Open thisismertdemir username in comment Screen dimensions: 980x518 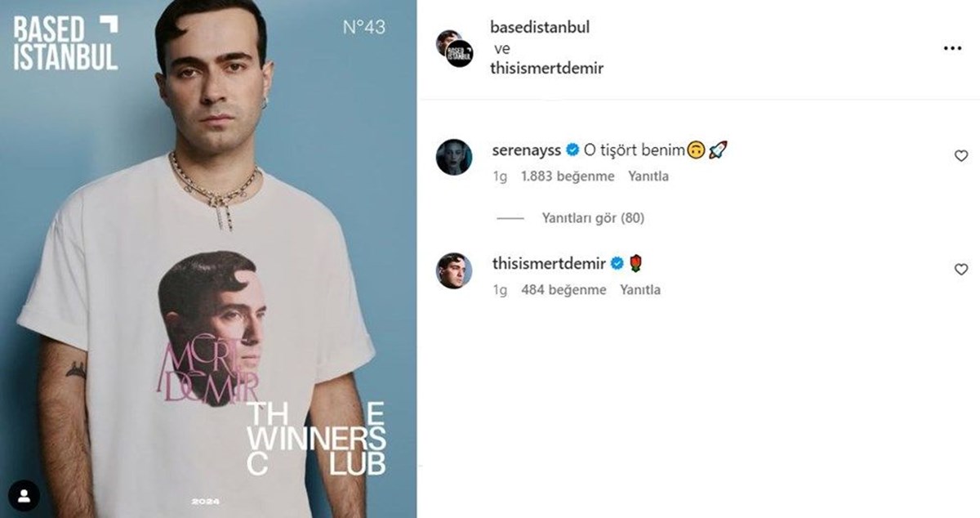(549, 263)
